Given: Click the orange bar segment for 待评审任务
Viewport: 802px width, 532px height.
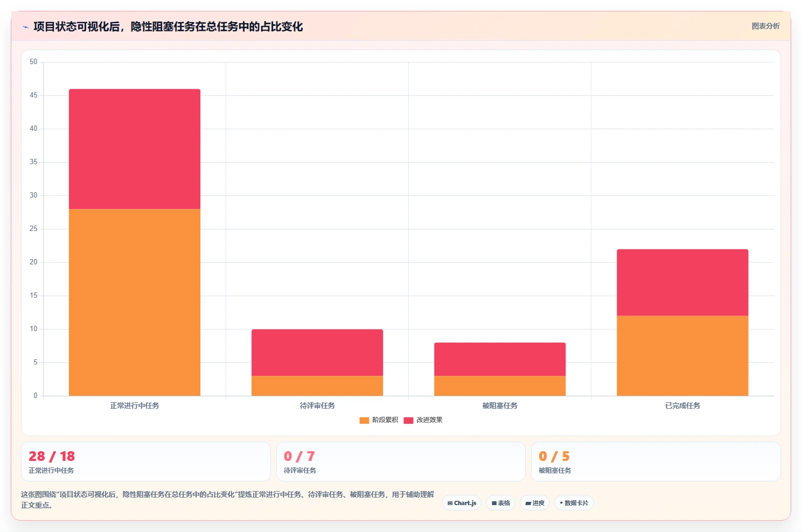Looking at the screenshot, I should click(x=317, y=386).
